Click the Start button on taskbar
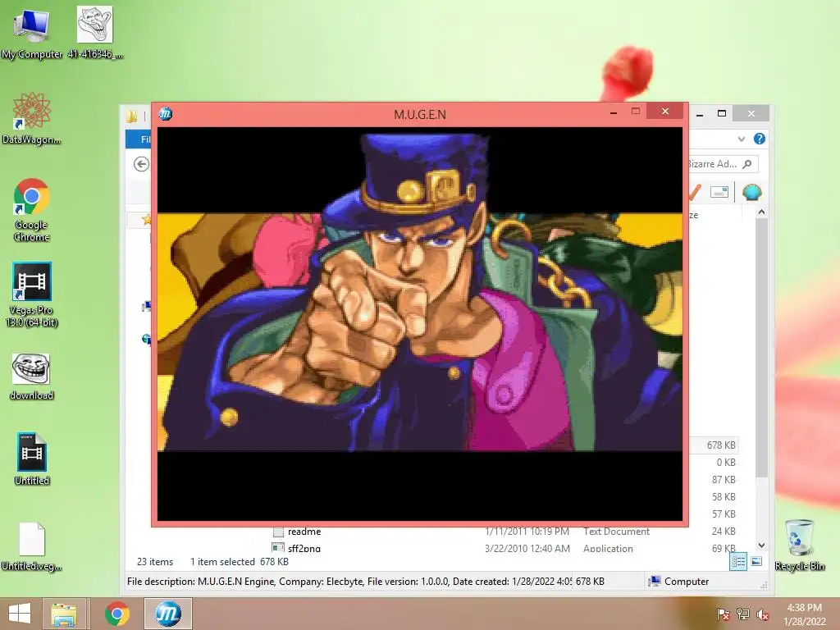Image resolution: width=840 pixels, height=630 pixels. pos(20,614)
